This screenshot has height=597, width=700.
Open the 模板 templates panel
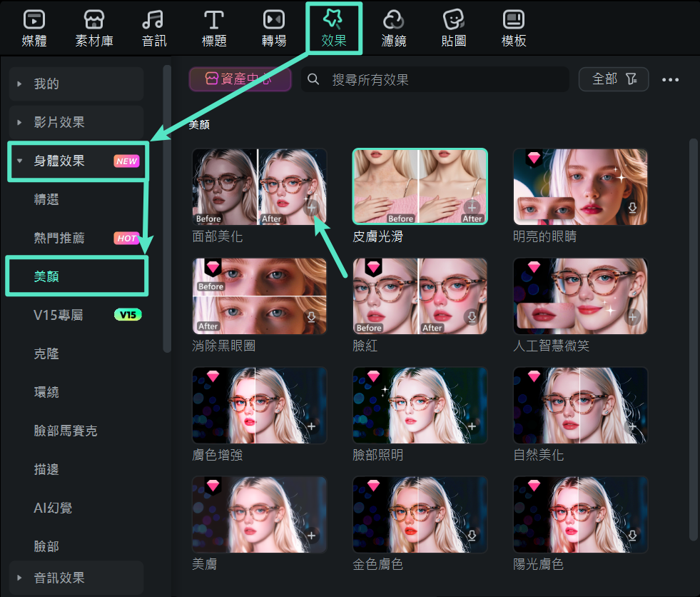pyautogui.click(x=513, y=27)
